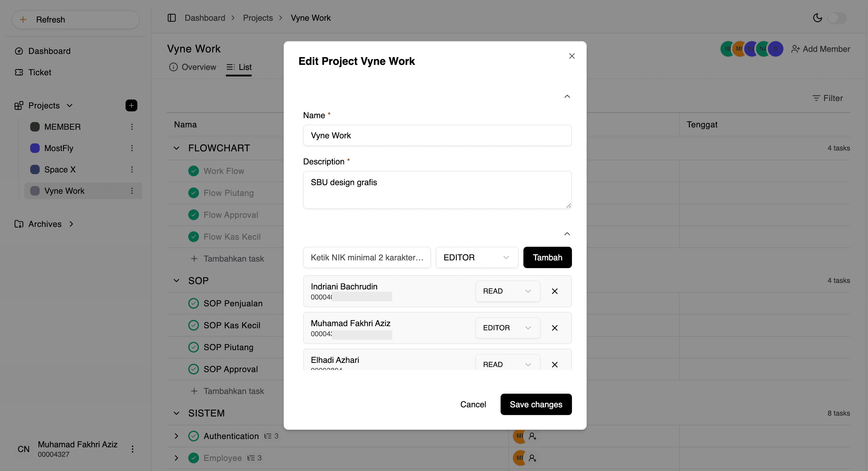Toggle the SOP Penjualan task check circle

(193, 303)
